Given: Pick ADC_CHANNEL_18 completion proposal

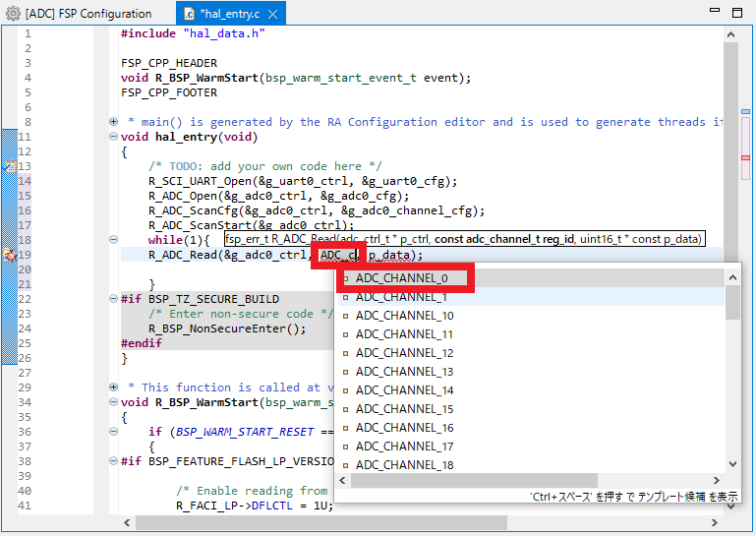Looking at the screenshot, I should (530, 465).
